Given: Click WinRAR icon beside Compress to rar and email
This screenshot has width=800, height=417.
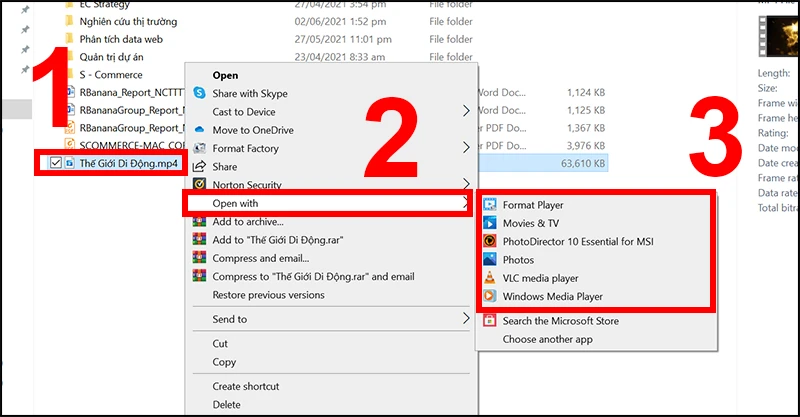Looking at the screenshot, I should [x=199, y=276].
